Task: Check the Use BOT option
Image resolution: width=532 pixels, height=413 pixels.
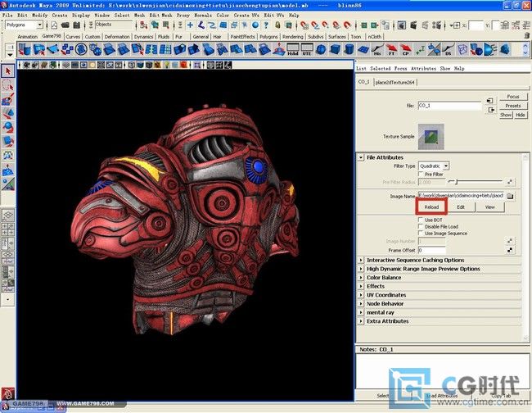Action: coord(421,220)
